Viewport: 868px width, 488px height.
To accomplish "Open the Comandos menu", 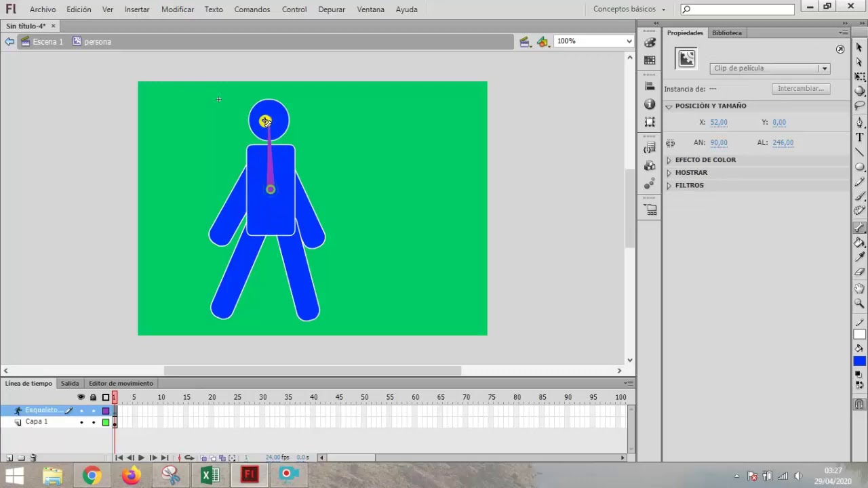I will coord(252,9).
